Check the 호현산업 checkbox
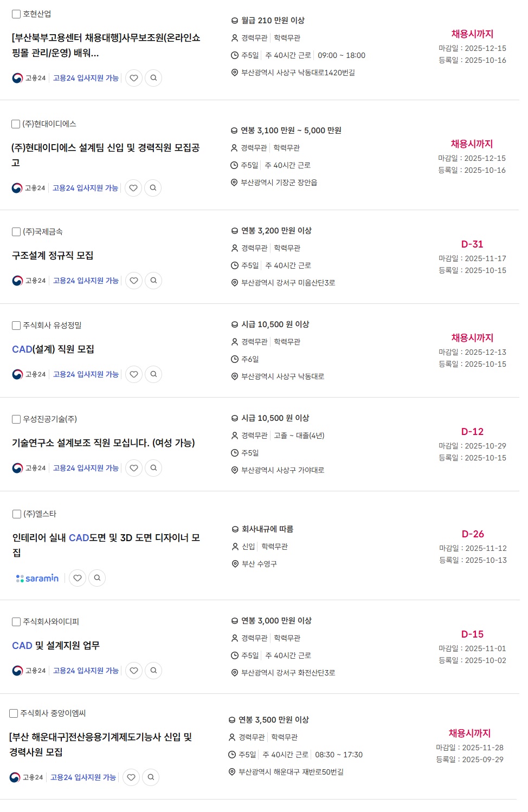The height and width of the screenshot is (812, 528). point(16,14)
